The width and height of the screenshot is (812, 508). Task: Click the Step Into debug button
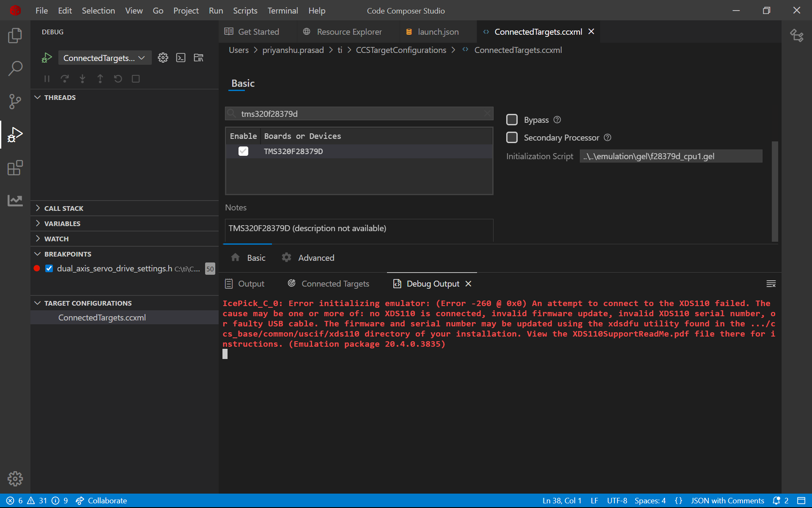coord(82,79)
